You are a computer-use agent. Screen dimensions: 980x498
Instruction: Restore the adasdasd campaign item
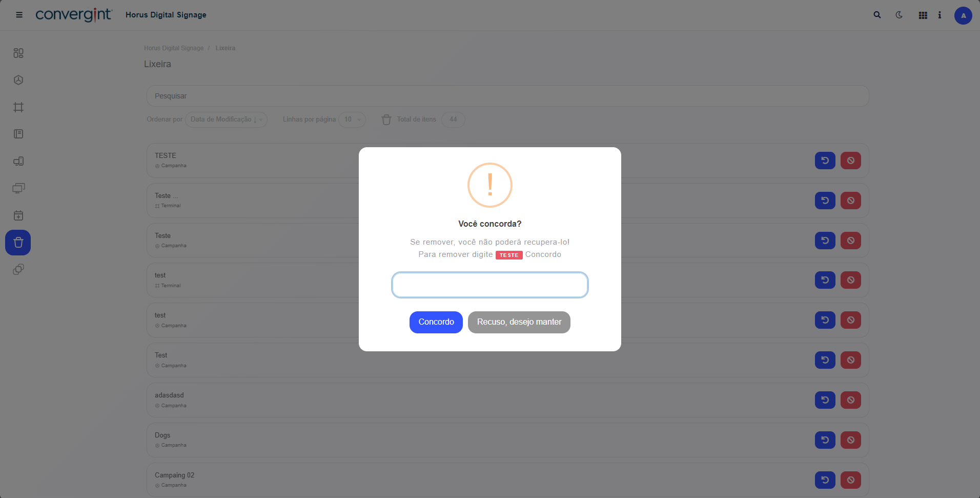pos(825,400)
